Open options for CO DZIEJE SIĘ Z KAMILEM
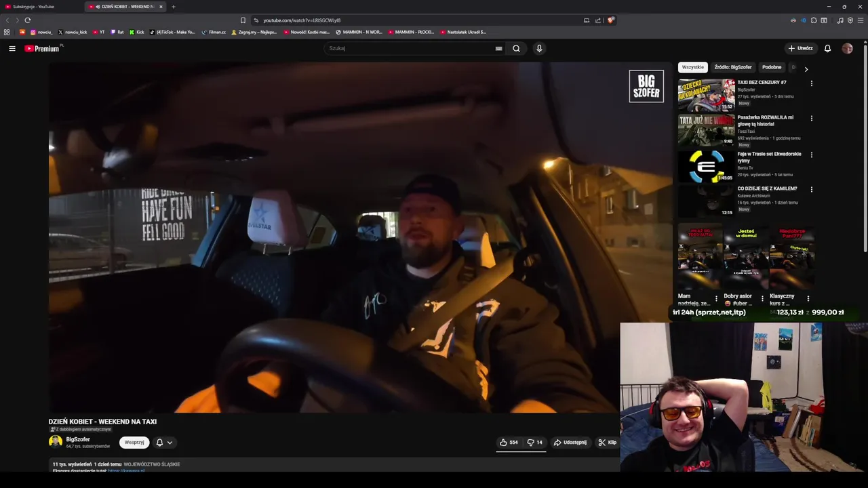The height and width of the screenshot is (488, 868). 811,189
